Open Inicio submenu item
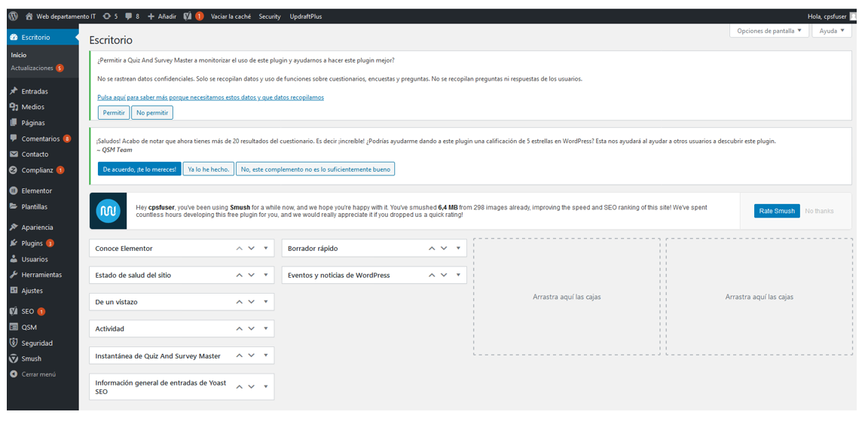Screen dimensions: 868x427 coord(19,55)
